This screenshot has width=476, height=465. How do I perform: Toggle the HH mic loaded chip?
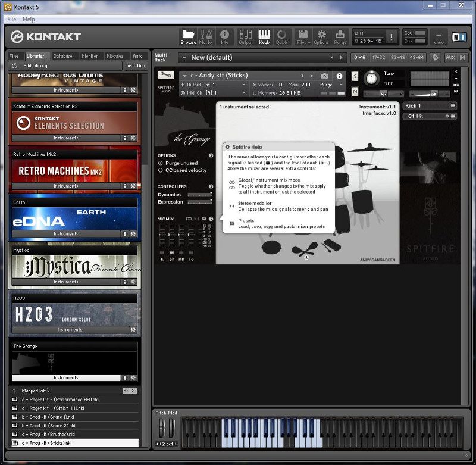click(x=181, y=252)
